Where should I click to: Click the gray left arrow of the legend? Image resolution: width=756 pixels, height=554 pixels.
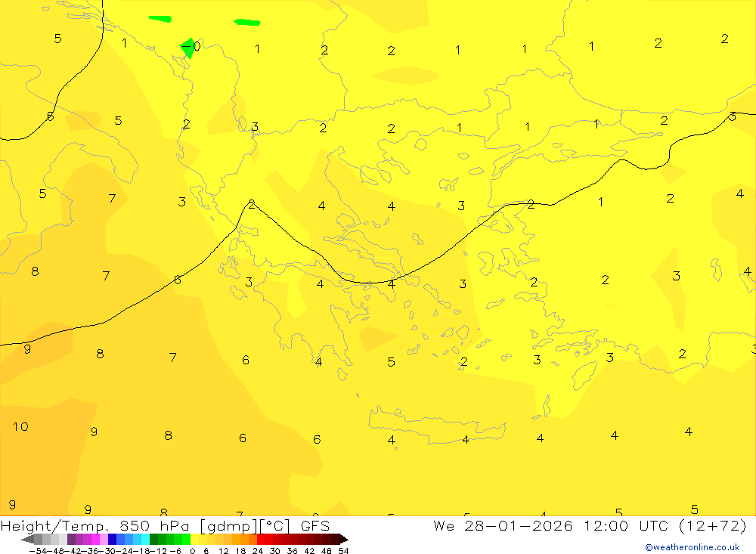tap(28, 539)
